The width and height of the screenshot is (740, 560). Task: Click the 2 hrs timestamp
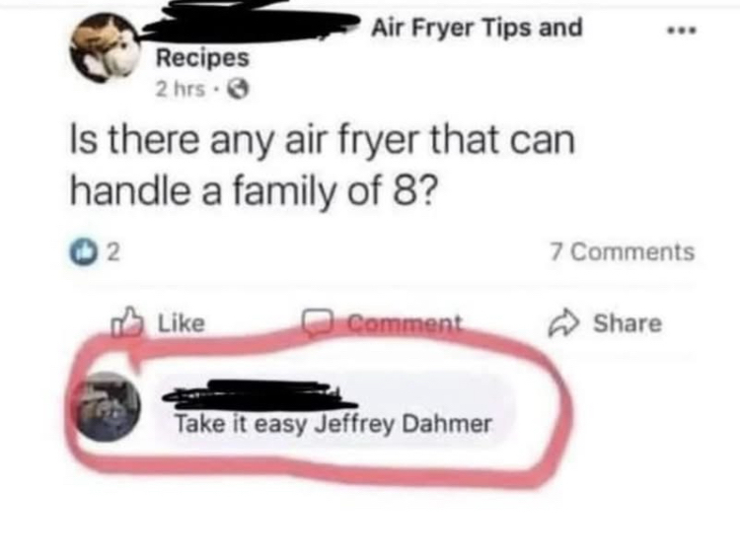click(x=181, y=89)
